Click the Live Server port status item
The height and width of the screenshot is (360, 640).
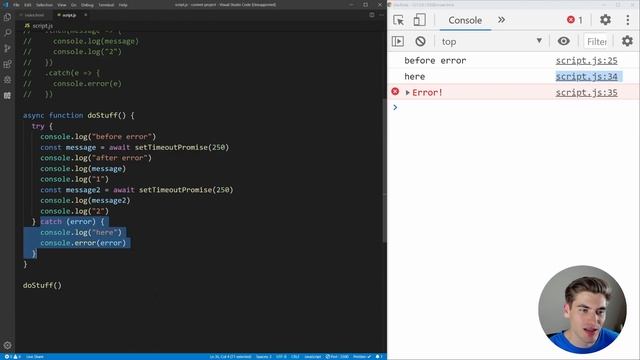337,357
